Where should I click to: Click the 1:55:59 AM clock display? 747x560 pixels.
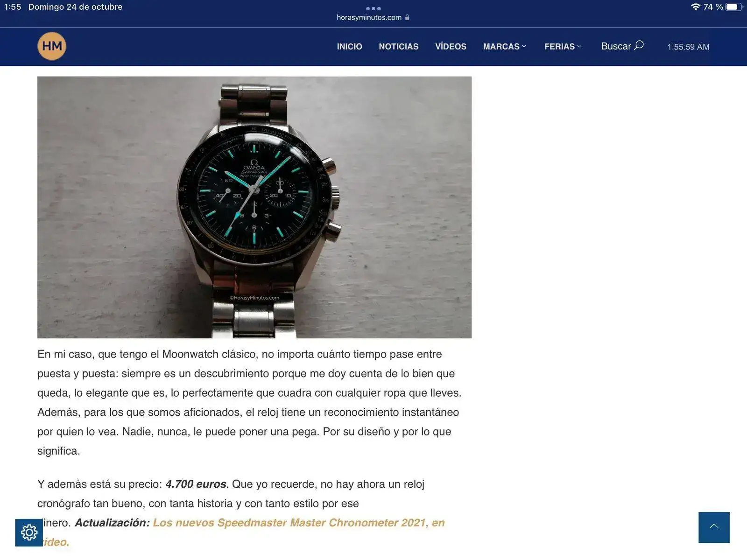pos(688,47)
